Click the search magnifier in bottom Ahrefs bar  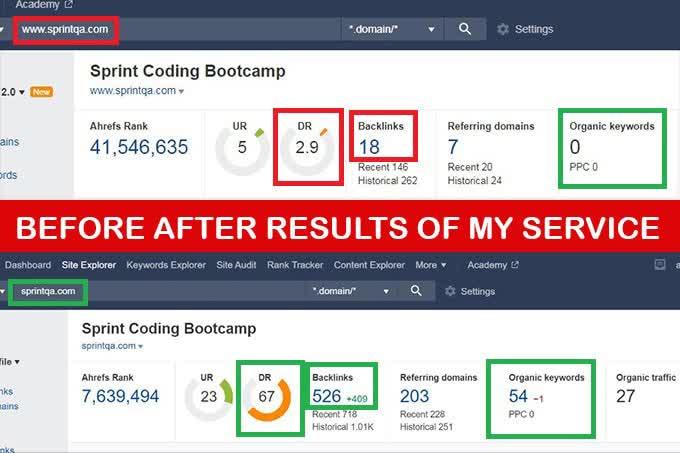(x=416, y=291)
